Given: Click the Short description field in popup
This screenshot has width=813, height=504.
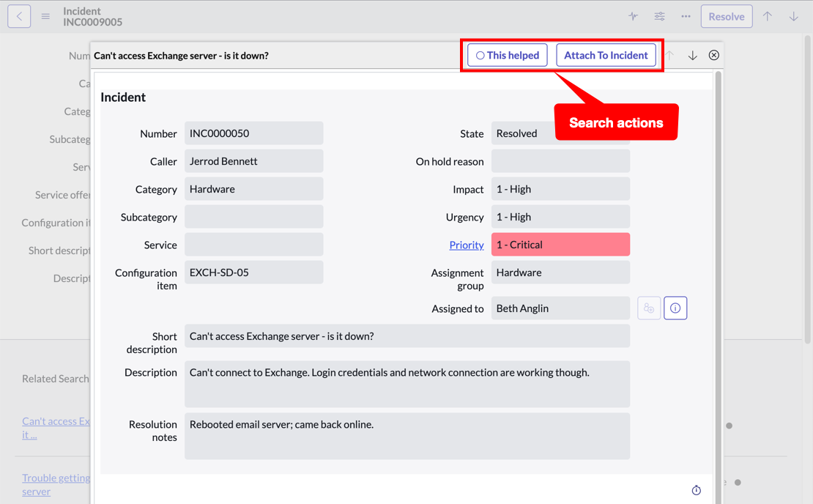Looking at the screenshot, I should coord(407,336).
